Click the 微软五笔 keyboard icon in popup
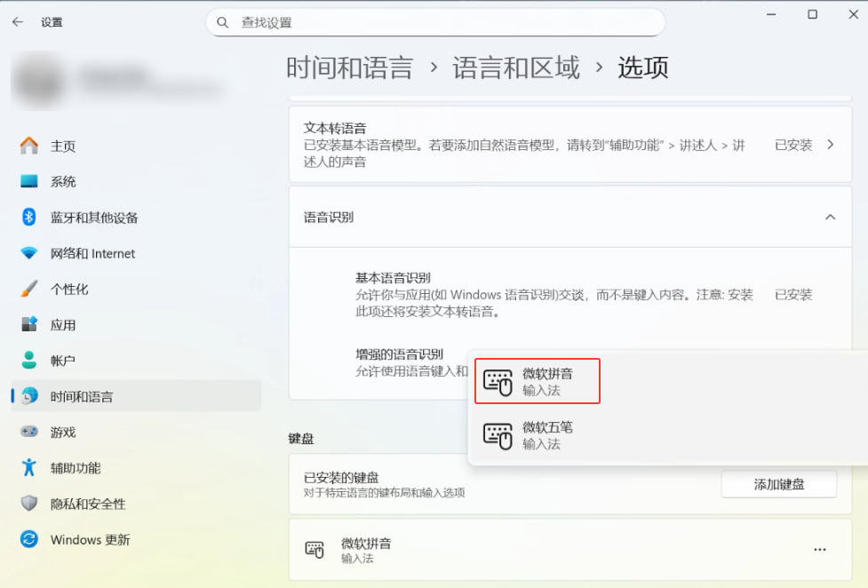 point(498,436)
